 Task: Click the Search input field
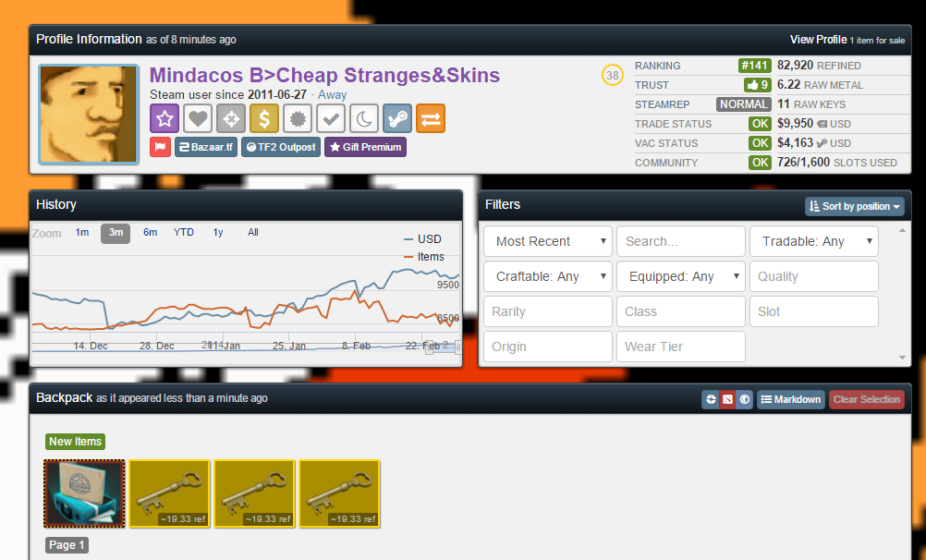pos(680,241)
